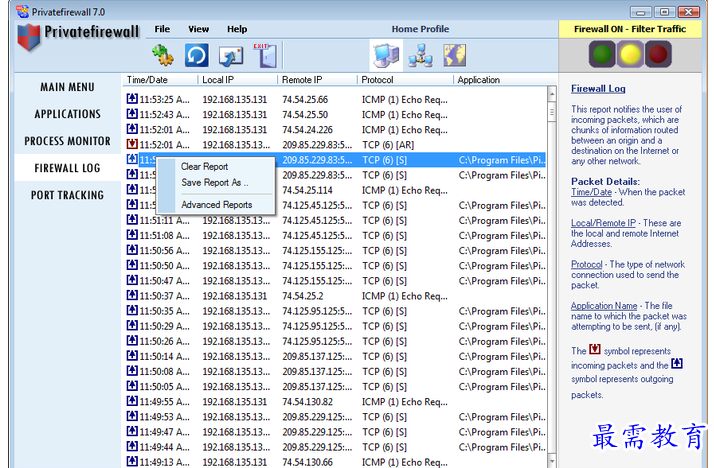Open the View menu
714x468 pixels.
coord(199,29)
